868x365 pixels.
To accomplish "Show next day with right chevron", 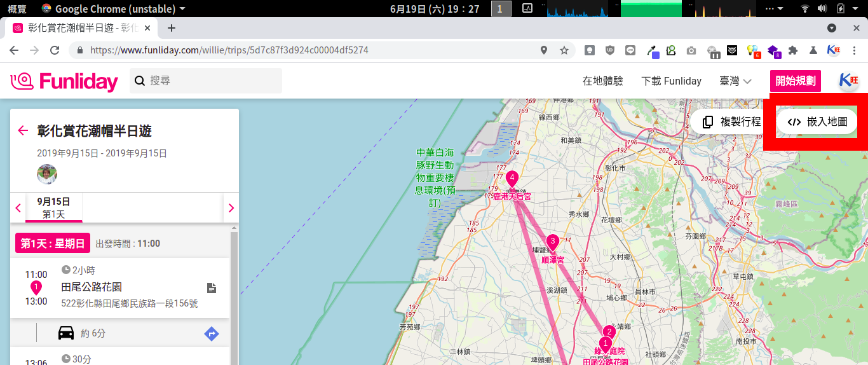I will point(231,208).
